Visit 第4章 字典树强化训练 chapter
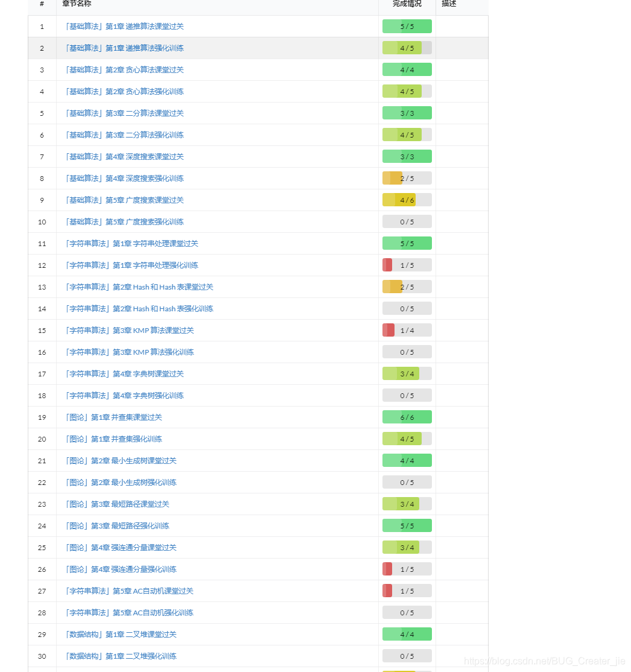 (124, 396)
